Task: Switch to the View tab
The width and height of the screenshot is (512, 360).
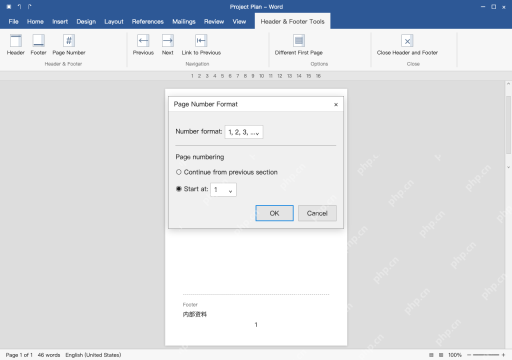Action: [239, 22]
